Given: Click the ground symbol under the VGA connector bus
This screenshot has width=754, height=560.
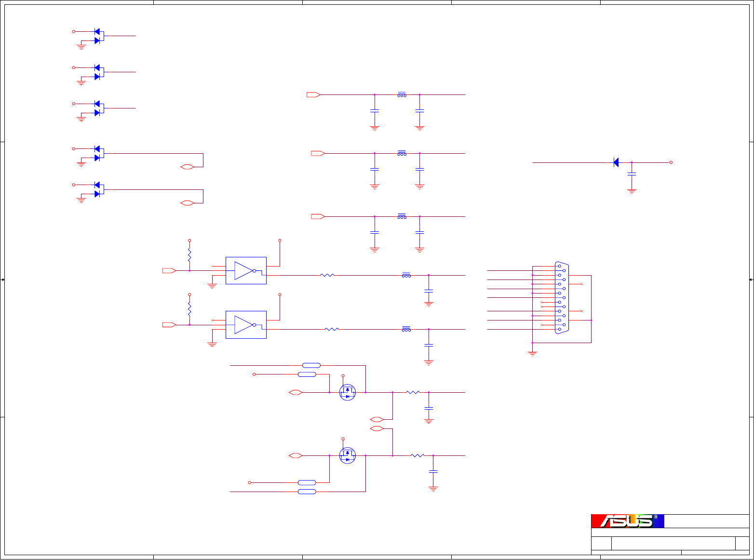Looking at the screenshot, I should tap(533, 353).
